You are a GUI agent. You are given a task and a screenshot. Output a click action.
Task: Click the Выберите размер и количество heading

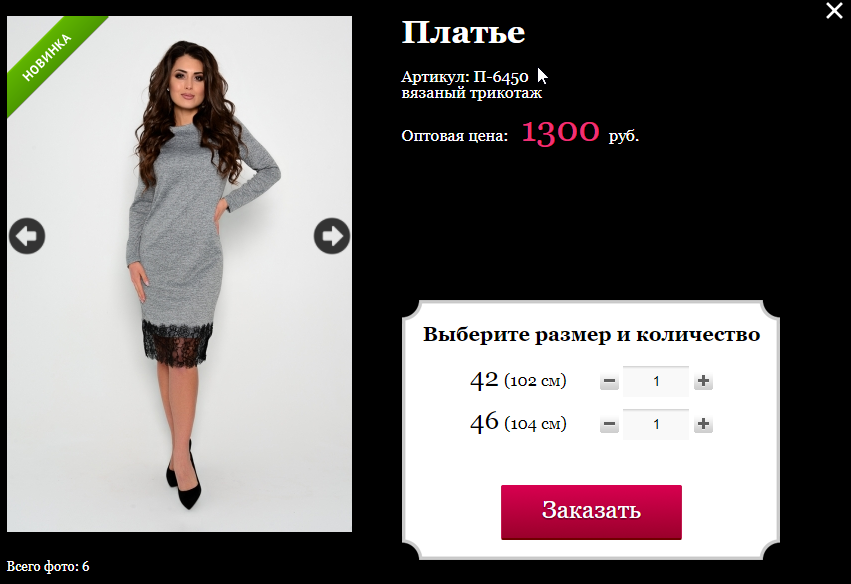[x=592, y=334]
